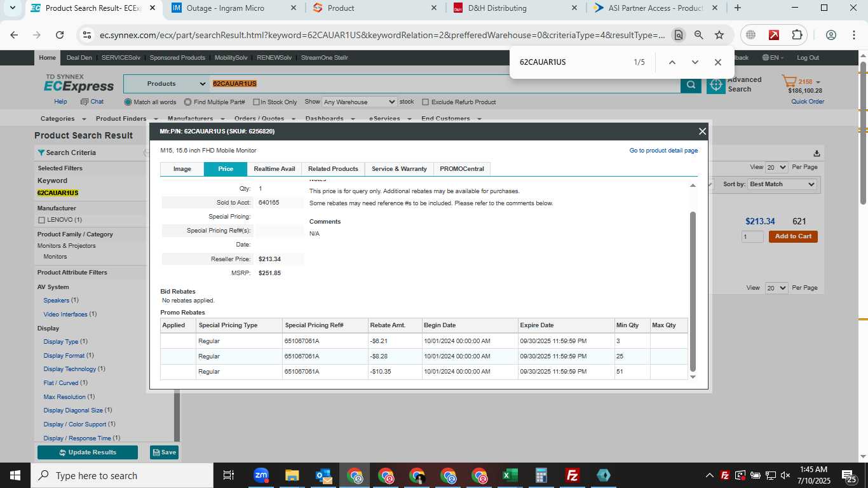This screenshot has width=868, height=488.
Task: Check the LENOVO manufacturer filter
Action: [x=41, y=220]
